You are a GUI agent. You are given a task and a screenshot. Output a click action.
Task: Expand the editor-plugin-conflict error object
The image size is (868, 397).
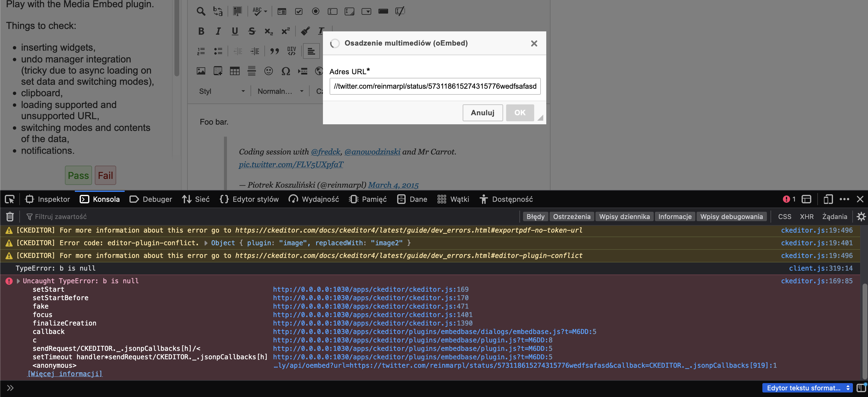[x=206, y=243]
